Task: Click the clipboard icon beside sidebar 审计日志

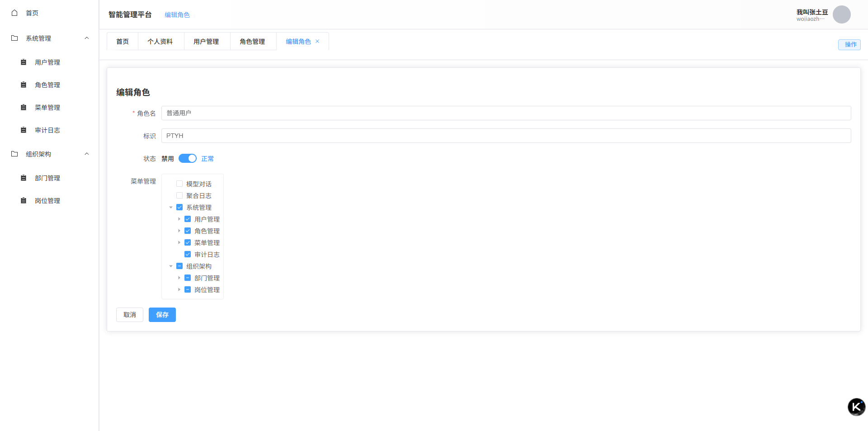Action: (x=24, y=130)
